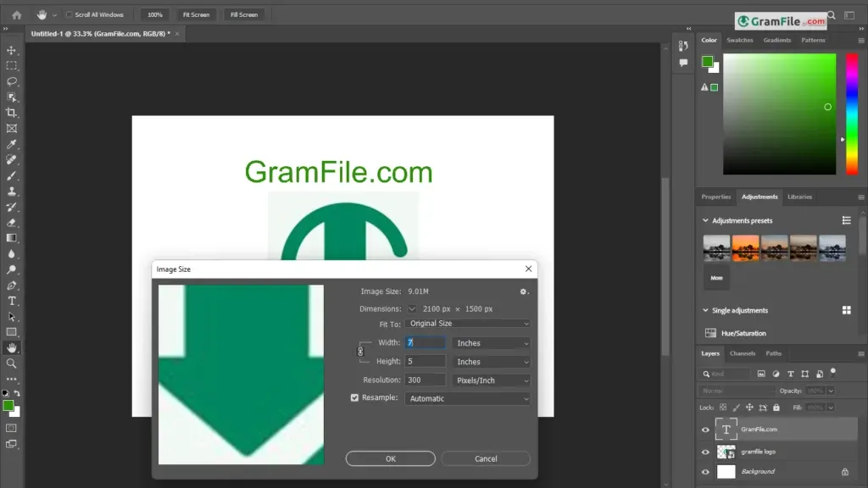Confirm Image Size with OK
Image resolution: width=868 pixels, height=488 pixels.
pos(390,458)
